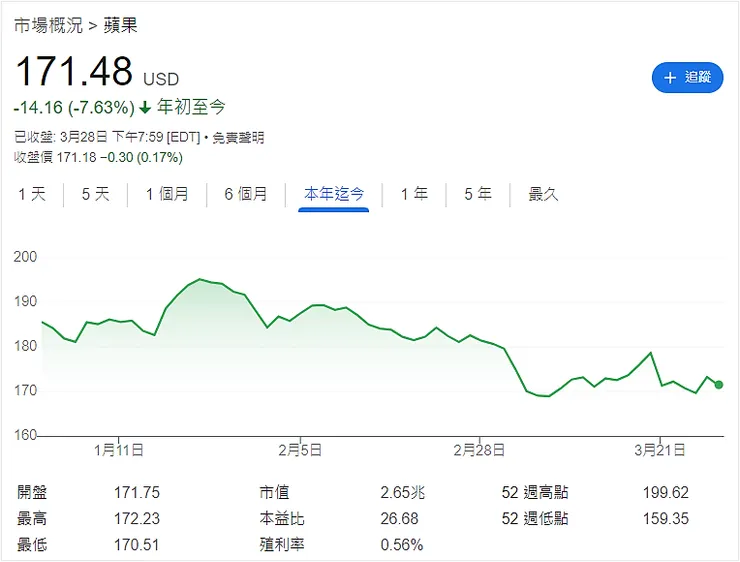Click the 52 週低點 value 159.35
The image size is (740, 562).
pyautogui.click(x=666, y=519)
